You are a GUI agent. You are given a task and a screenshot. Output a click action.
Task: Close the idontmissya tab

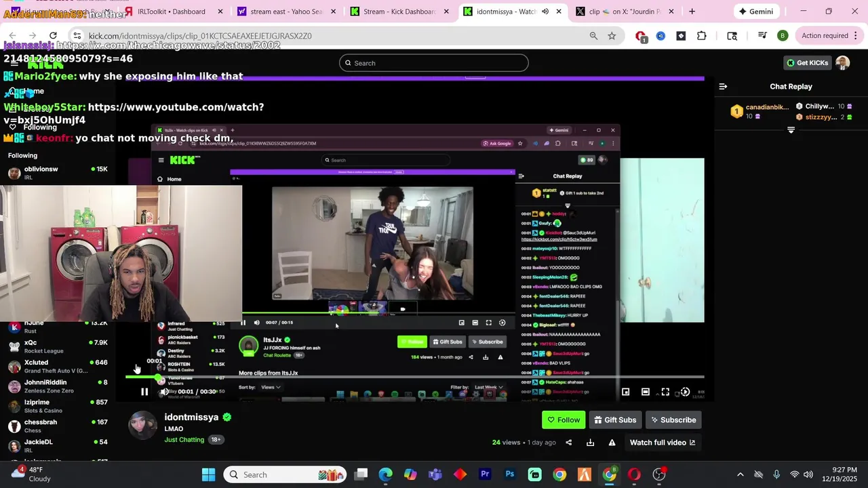click(x=559, y=12)
